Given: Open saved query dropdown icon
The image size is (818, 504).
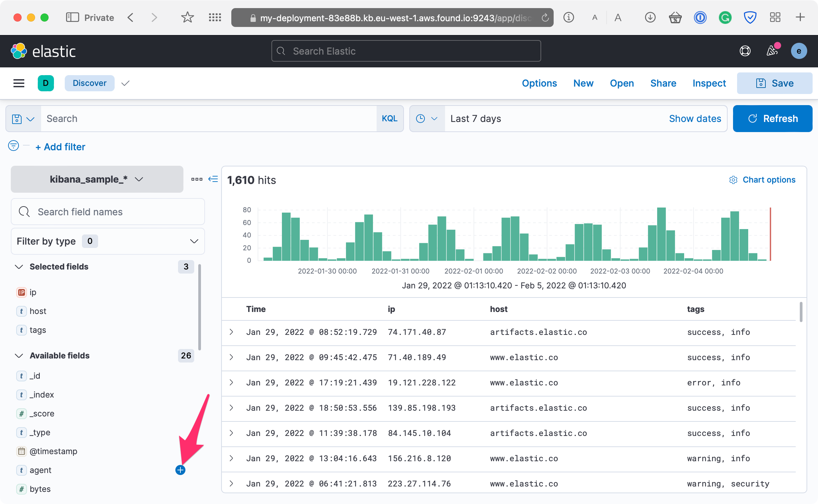Looking at the screenshot, I should pyautogui.click(x=23, y=119).
